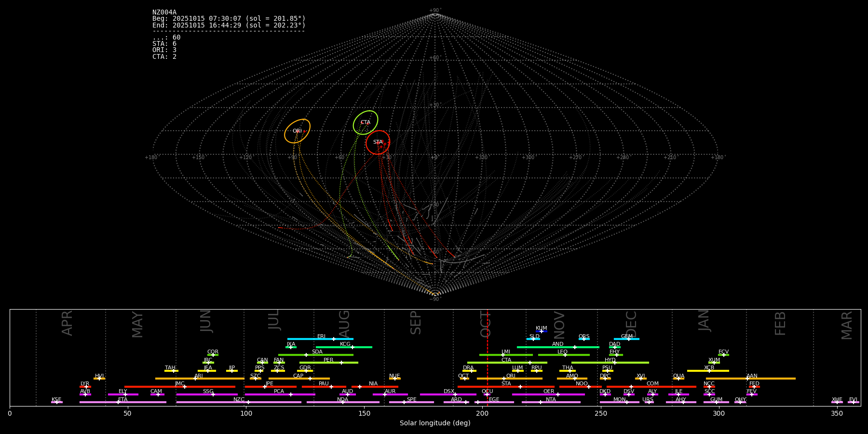Click the JMC red shower bar
The height and width of the screenshot is (434, 868).
pyautogui.click(x=180, y=386)
